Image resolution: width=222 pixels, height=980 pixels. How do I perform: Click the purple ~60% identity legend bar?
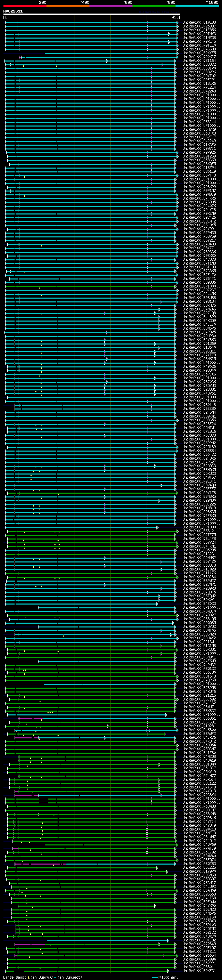click(x=111, y=6)
